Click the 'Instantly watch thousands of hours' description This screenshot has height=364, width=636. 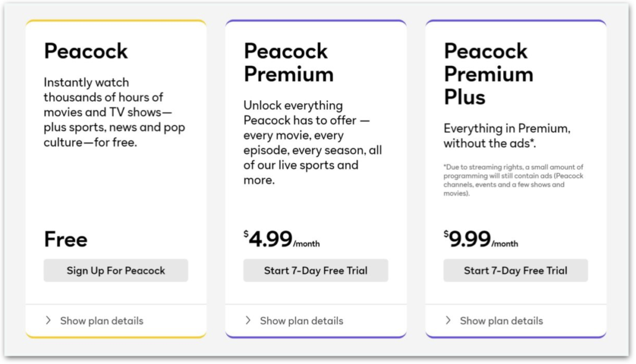pos(114,112)
